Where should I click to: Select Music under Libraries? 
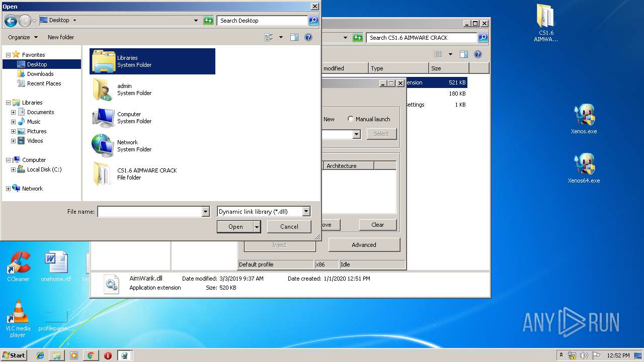[x=34, y=122]
